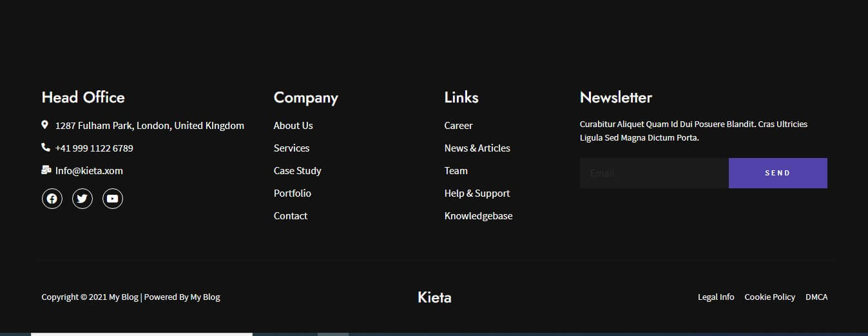868x336 pixels.
Task: Open the Facebook social icon
Action: click(x=52, y=199)
